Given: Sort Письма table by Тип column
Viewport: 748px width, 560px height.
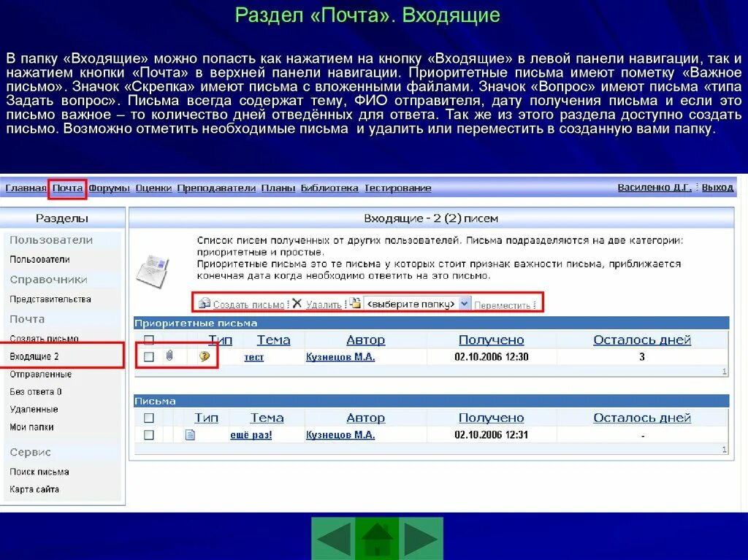Looking at the screenshot, I should (x=206, y=418).
